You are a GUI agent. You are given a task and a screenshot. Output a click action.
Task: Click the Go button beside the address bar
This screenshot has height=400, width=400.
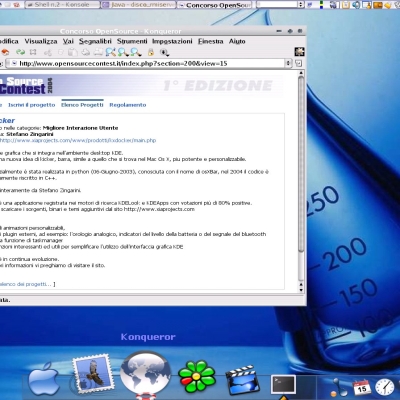click(x=299, y=63)
